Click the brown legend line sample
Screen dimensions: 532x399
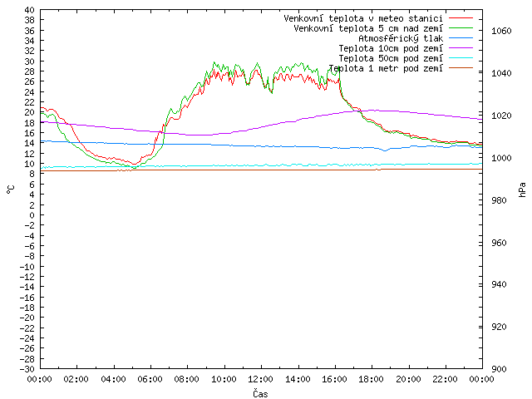click(461, 68)
